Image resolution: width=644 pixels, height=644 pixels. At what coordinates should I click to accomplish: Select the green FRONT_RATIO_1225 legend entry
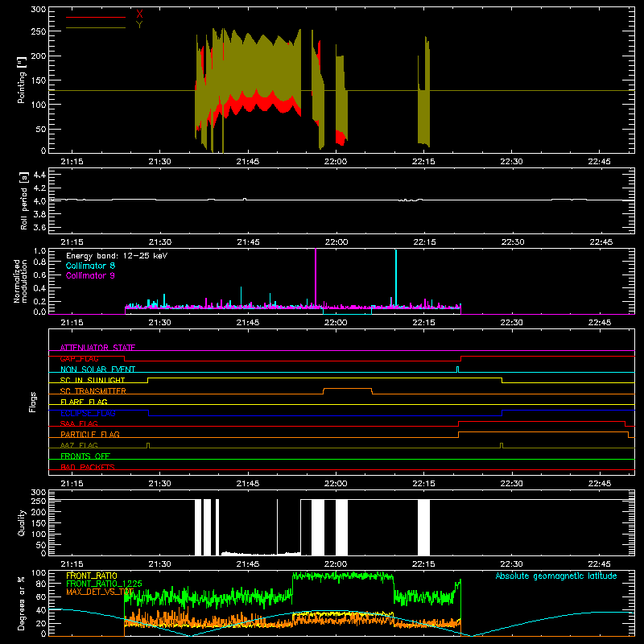105,584
